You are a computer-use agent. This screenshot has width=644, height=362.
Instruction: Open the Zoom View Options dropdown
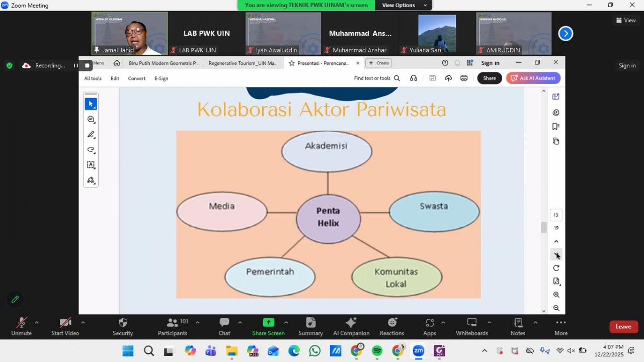(x=403, y=5)
